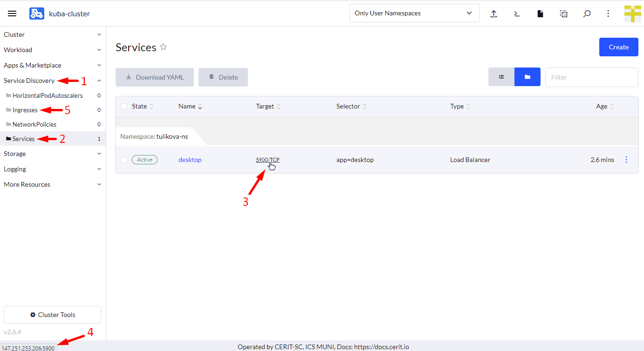Screen dimensions: 644x351
Task: Open the 5900/TCP target link
Action: pyautogui.click(x=267, y=160)
